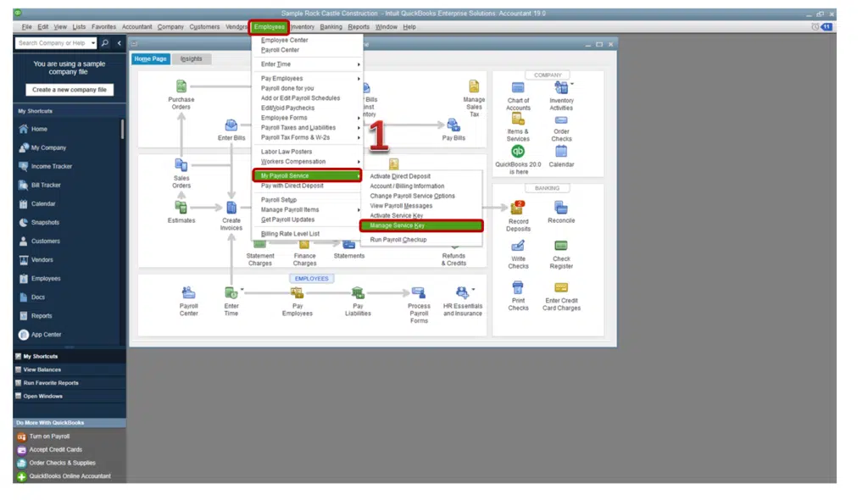Viewport: 868px width, 500px height.
Task: Select Manage Service Key
Action: click(421, 225)
